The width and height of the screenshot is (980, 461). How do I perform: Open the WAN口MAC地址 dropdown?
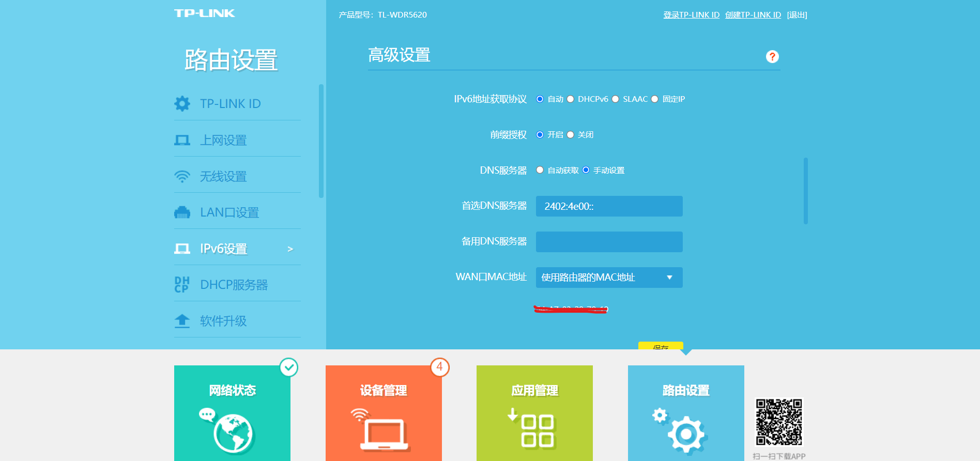coord(609,278)
